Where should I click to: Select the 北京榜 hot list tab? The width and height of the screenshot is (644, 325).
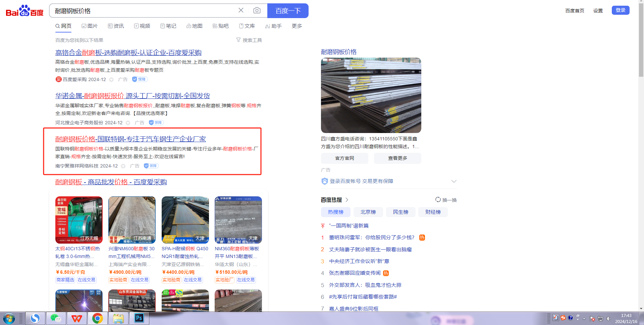click(x=368, y=212)
